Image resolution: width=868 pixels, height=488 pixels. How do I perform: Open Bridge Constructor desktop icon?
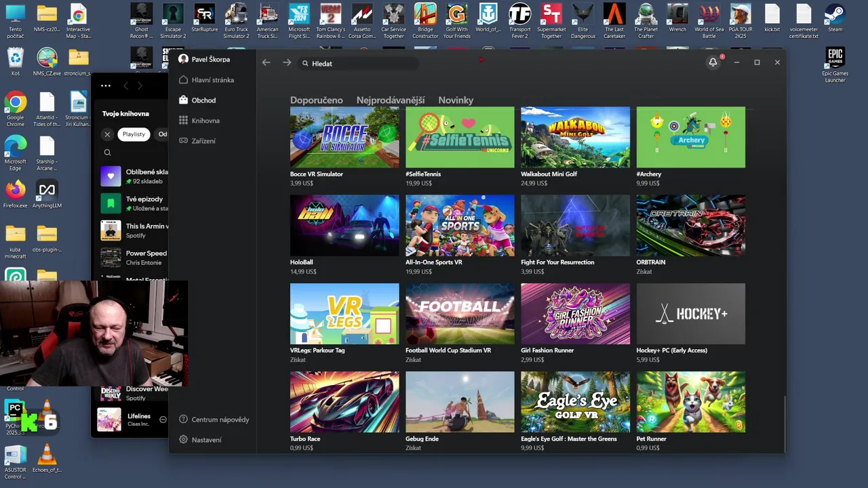point(425,20)
